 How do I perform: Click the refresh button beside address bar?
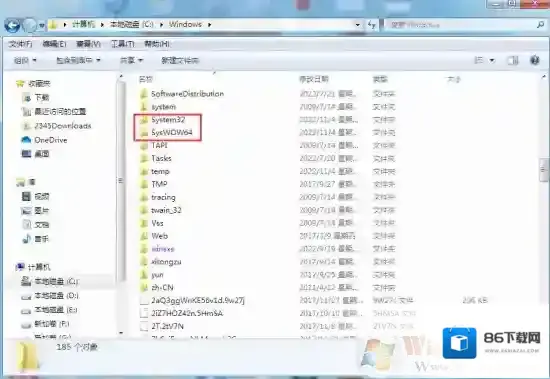click(371, 25)
